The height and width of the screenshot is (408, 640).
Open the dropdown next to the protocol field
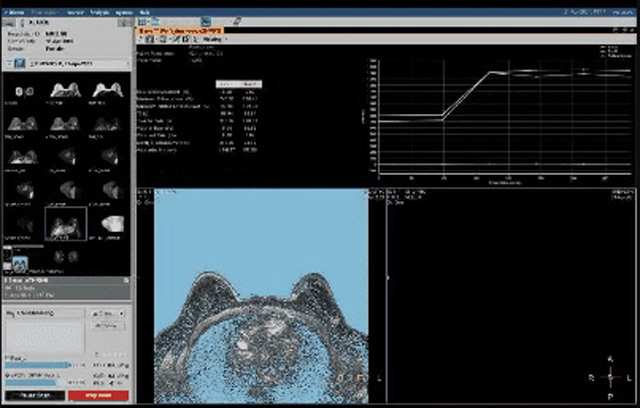pos(109,313)
